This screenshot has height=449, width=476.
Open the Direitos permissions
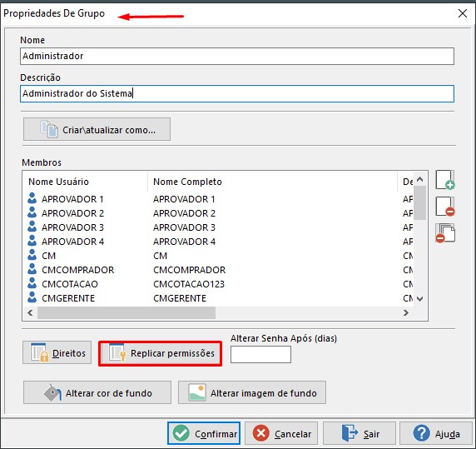(x=57, y=352)
